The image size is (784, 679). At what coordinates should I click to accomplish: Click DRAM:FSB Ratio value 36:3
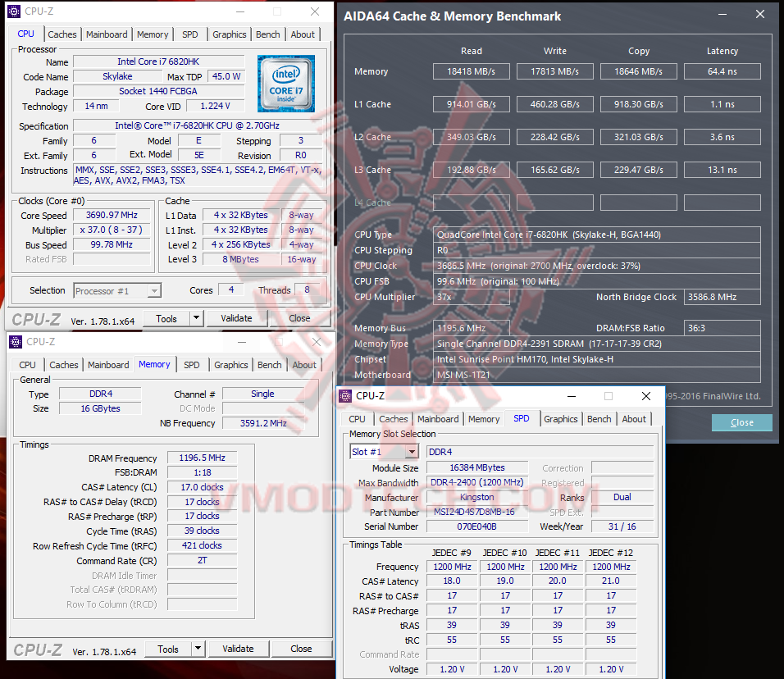pos(722,328)
